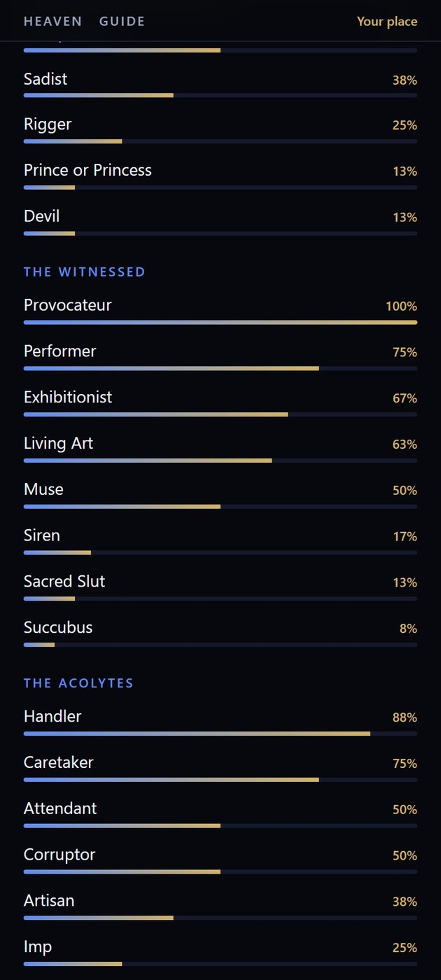Click the Handler progress bar

click(220, 734)
